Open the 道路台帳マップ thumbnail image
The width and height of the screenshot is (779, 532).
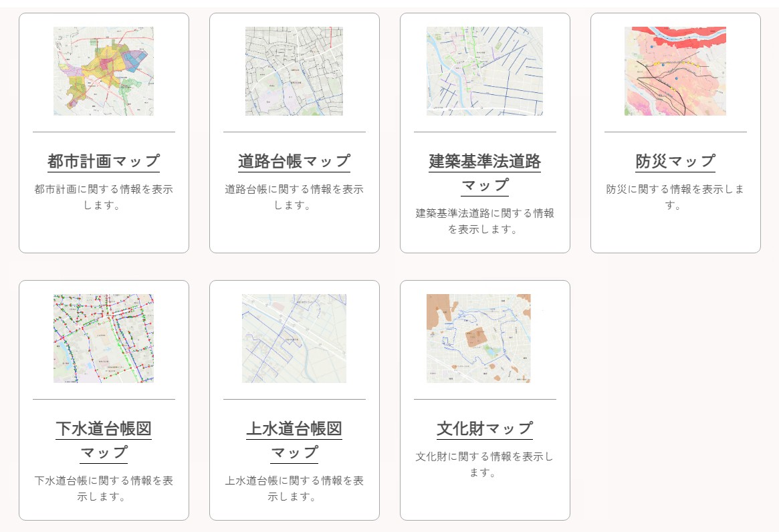pos(294,71)
